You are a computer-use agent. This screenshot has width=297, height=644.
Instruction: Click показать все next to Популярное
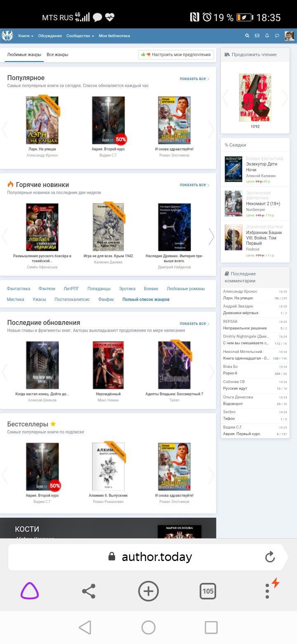tap(194, 78)
